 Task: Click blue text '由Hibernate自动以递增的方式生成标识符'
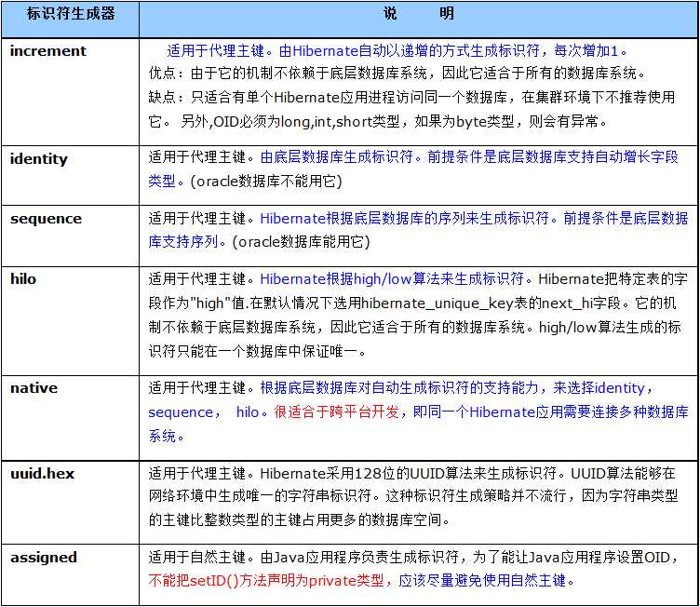410,51
